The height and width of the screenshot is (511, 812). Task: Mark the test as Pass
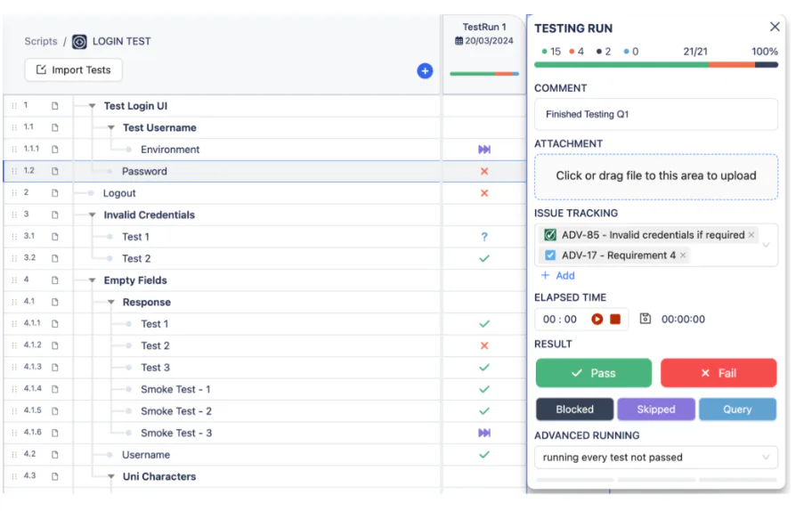point(594,373)
